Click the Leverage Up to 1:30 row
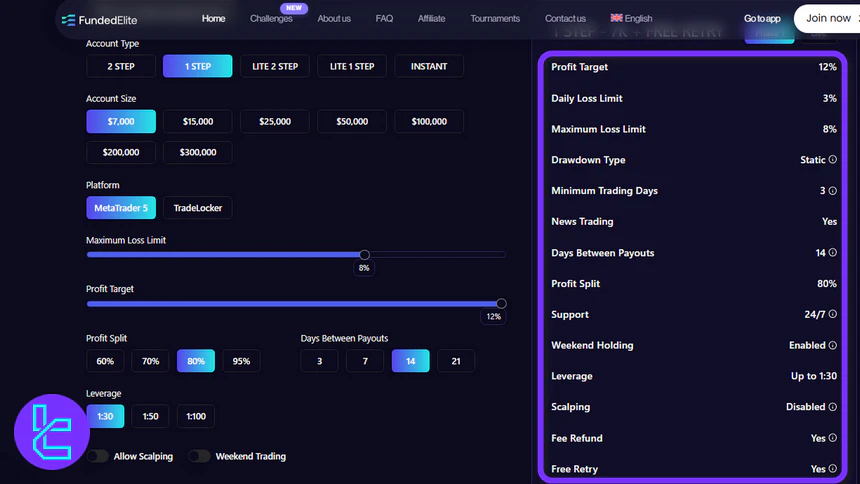860x484 pixels. [x=694, y=376]
